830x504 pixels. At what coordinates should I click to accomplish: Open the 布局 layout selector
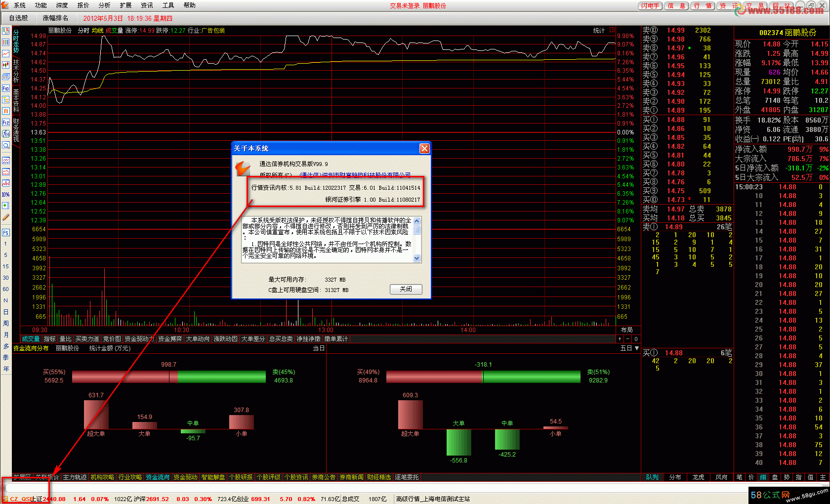(627, 330)
